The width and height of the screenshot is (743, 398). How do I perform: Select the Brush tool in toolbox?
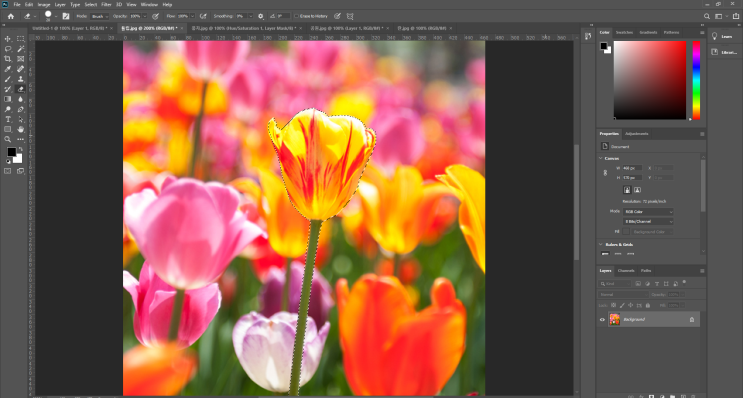pyautogui.click(x=8, y=79)
